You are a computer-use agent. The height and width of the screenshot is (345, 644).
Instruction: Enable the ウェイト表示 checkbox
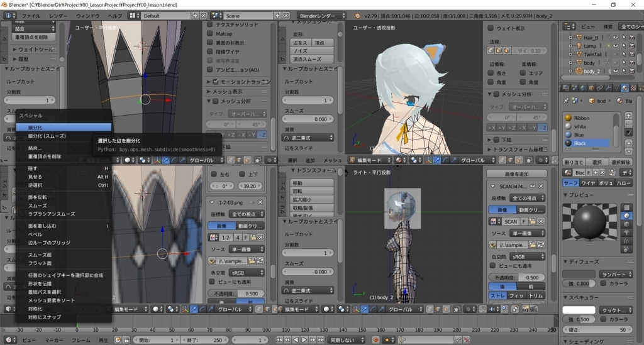click(x=491, y=28)
